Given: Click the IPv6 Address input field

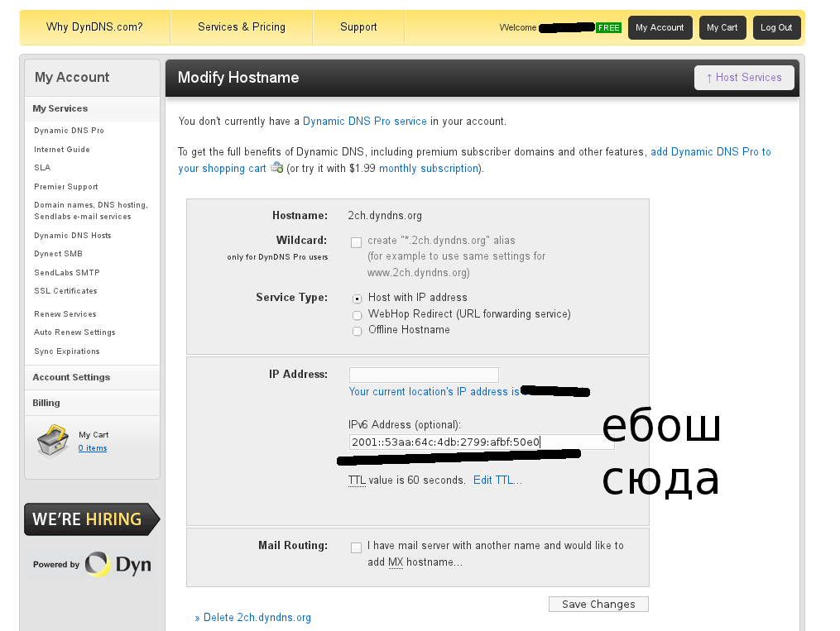Looking at the screenshot, I should (482, 442).
